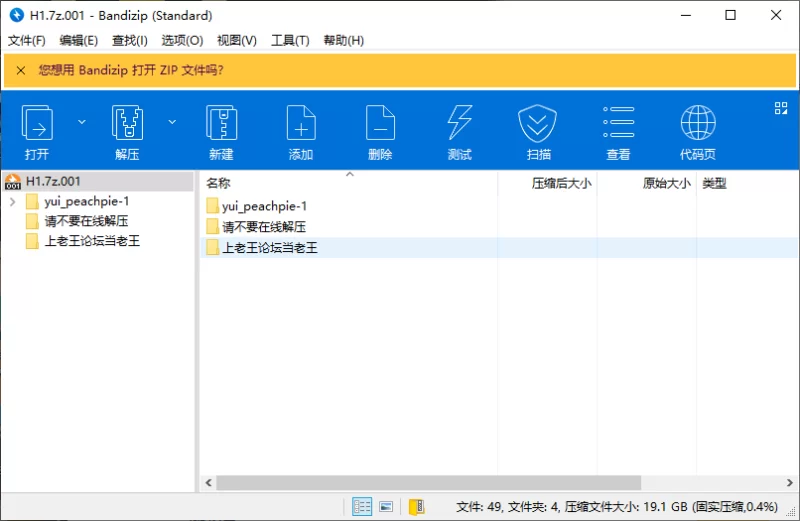Open the dropdown arrow next to 解压
Image resolution: width=800 pixels, height=521 pixels.
tap(172, 121)
